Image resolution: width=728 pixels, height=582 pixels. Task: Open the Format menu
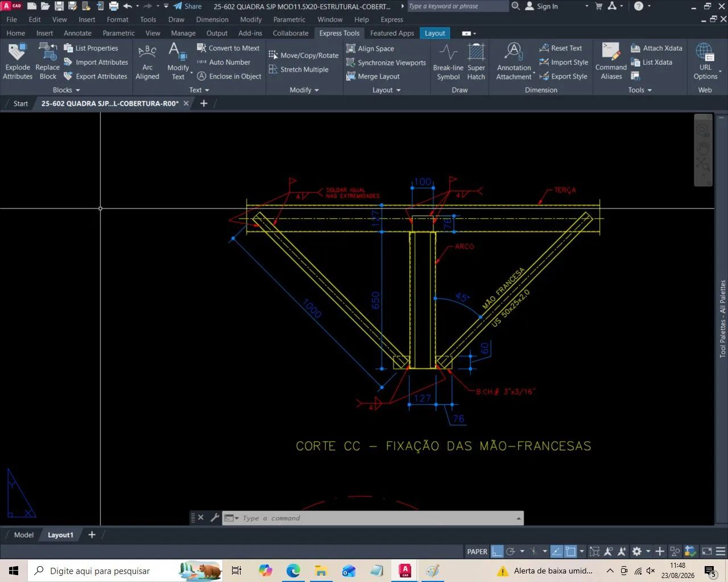pos(118,19)
